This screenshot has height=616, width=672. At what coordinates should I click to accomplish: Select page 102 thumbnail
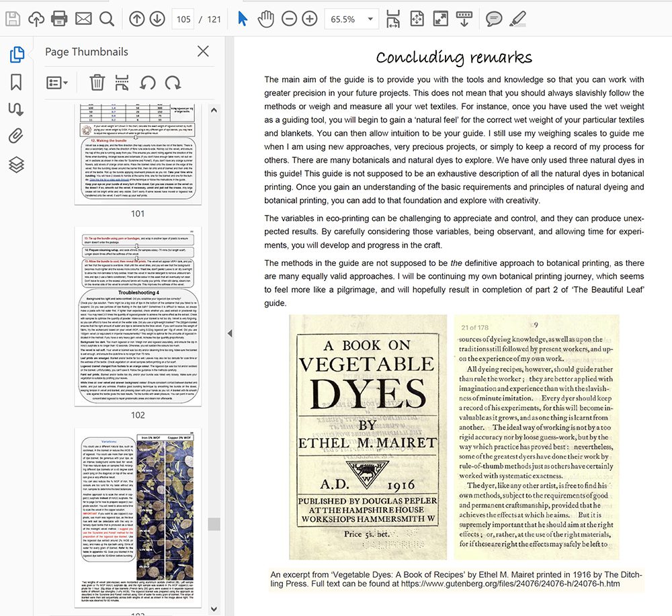tap(138, 316)
